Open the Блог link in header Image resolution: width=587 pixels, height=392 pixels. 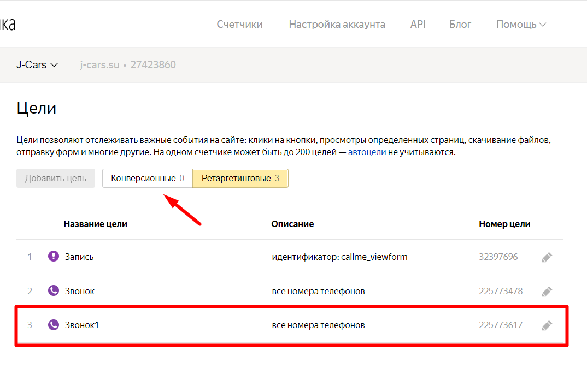[x=460, y=25]
